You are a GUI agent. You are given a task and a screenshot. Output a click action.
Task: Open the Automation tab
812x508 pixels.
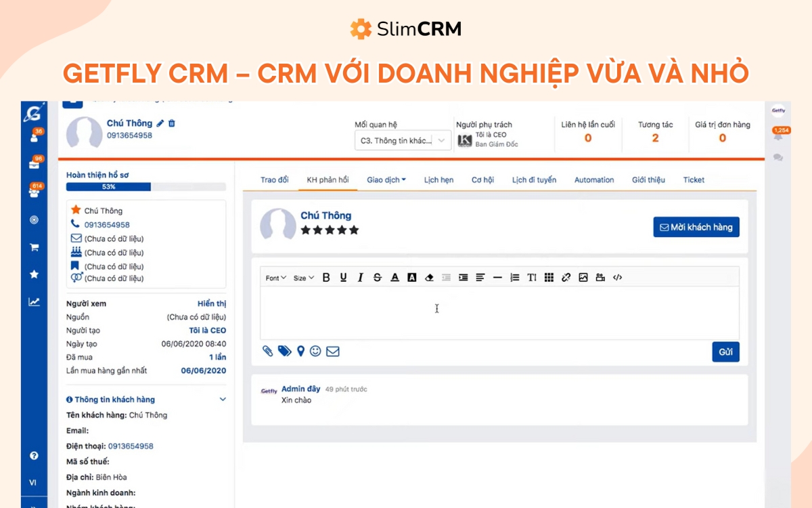(593, 179)
